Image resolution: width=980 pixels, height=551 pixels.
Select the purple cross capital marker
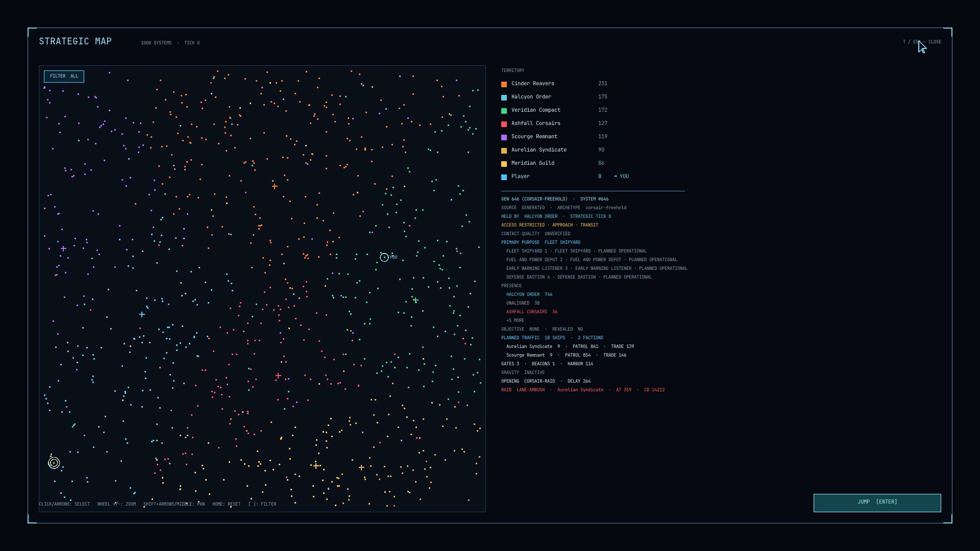click(63, 248)
